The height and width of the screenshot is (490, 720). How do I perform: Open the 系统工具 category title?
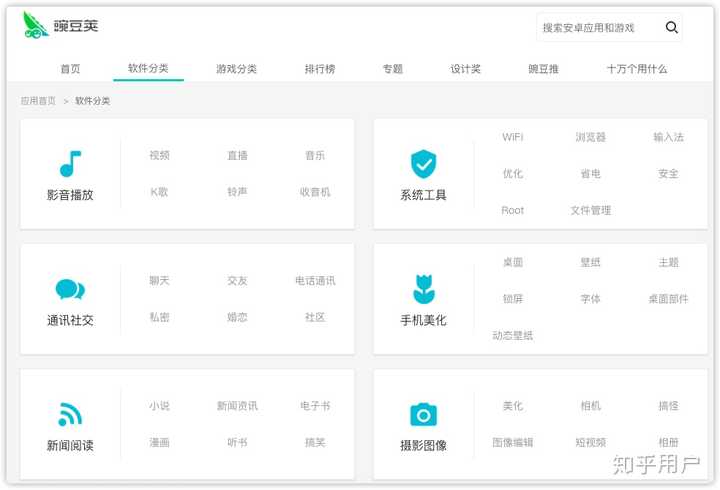coord(423,195)
